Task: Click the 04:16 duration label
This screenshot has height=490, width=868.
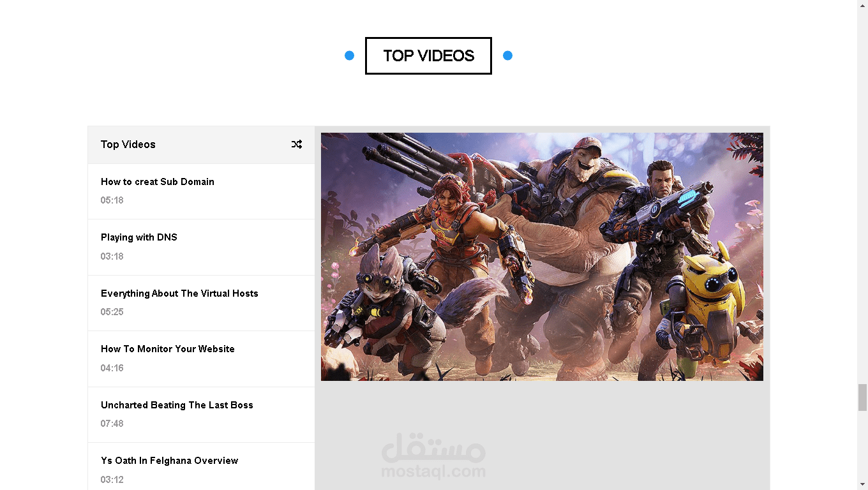Action: pos(112,368)
